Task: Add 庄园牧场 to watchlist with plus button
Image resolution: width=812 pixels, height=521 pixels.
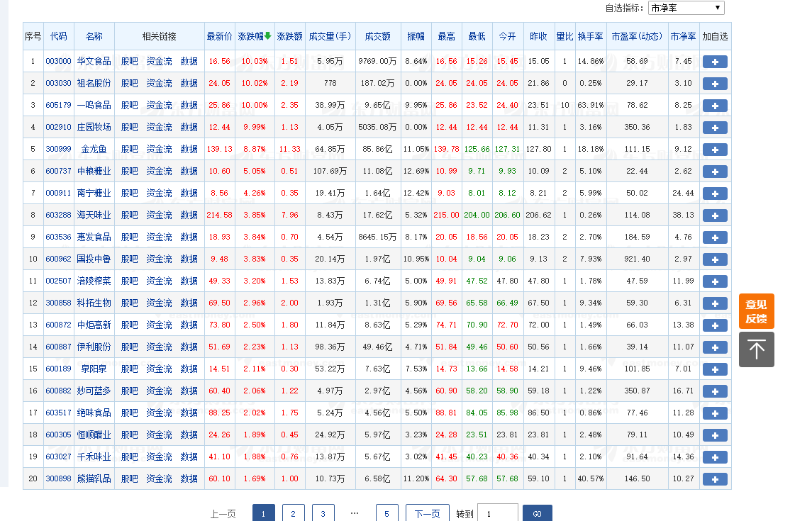Action: click(x=715, y=128)
